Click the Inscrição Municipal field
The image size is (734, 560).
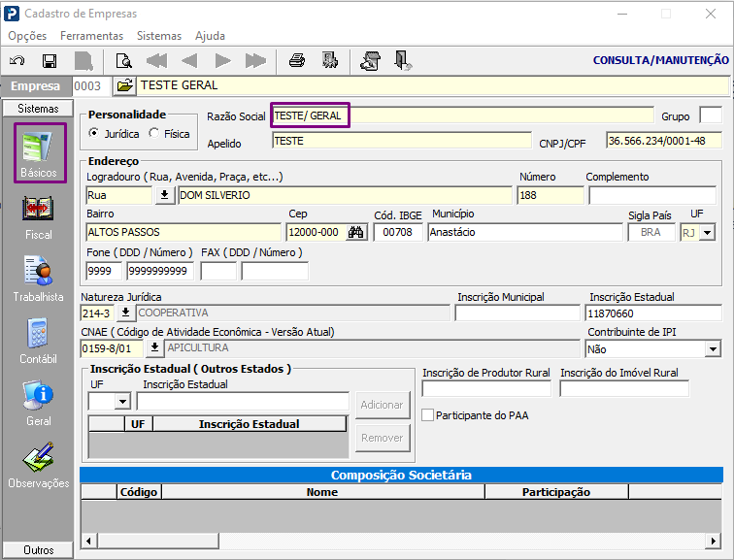(517, 313)
